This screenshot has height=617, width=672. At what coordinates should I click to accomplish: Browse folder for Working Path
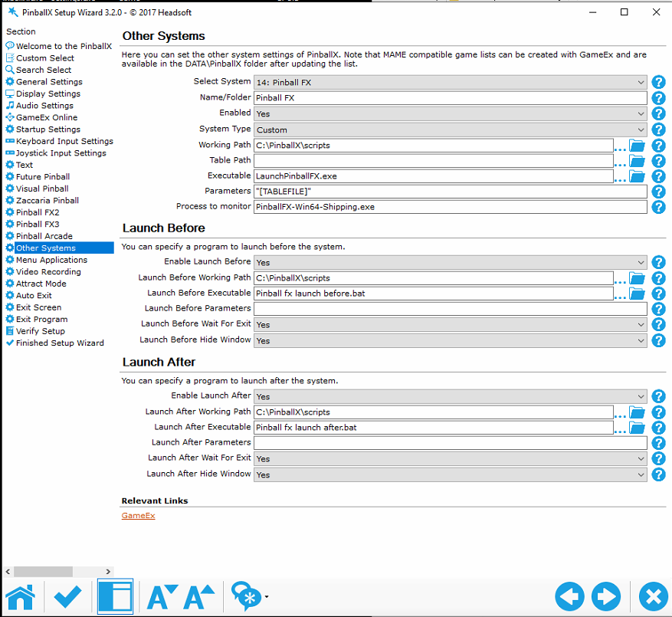637,146
